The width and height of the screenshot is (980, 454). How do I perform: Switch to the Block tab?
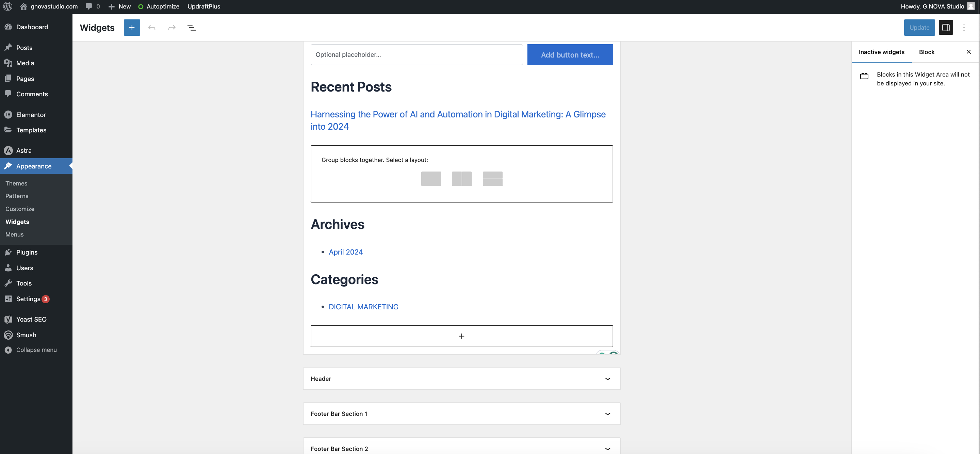926,52
